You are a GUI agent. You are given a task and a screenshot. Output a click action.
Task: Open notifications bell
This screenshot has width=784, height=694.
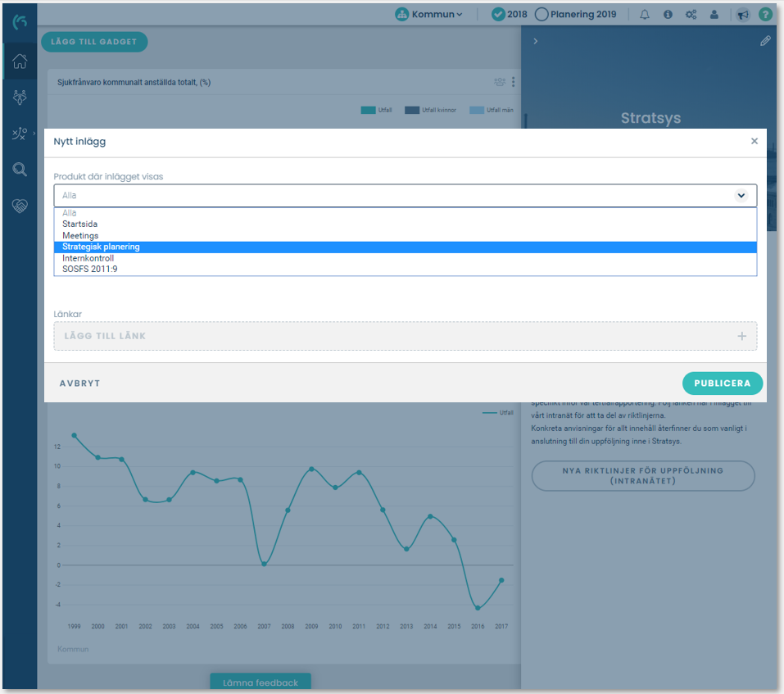click(x=645, y=15)
